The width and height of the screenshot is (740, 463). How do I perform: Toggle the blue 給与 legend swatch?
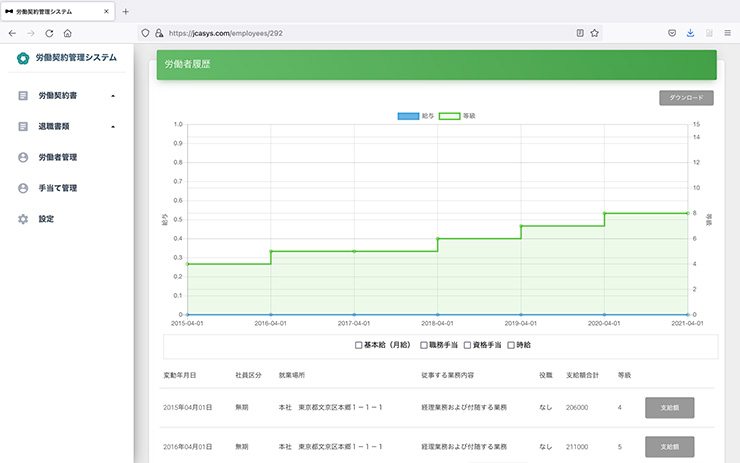408,116
